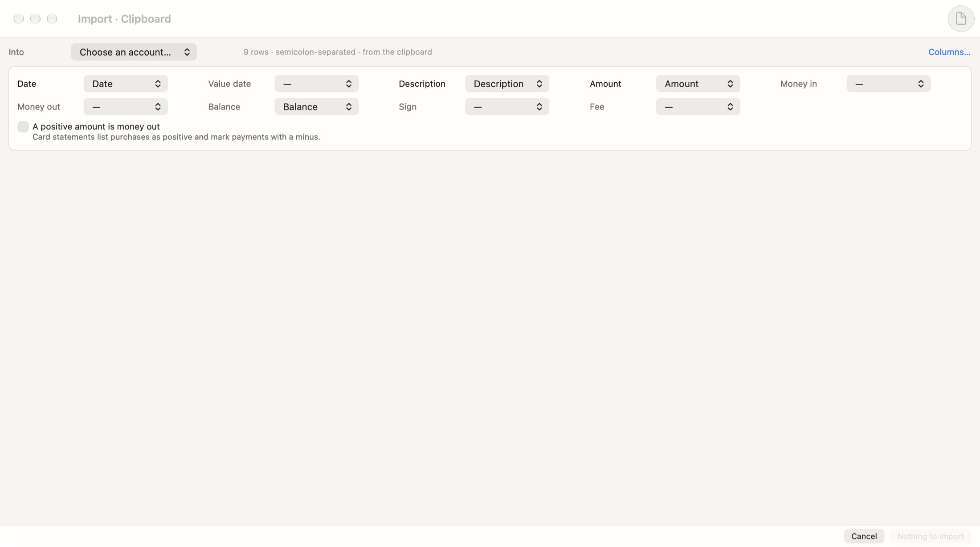
Task: Enable 'A positive amount is money out'
Action: tap(23, 127)
